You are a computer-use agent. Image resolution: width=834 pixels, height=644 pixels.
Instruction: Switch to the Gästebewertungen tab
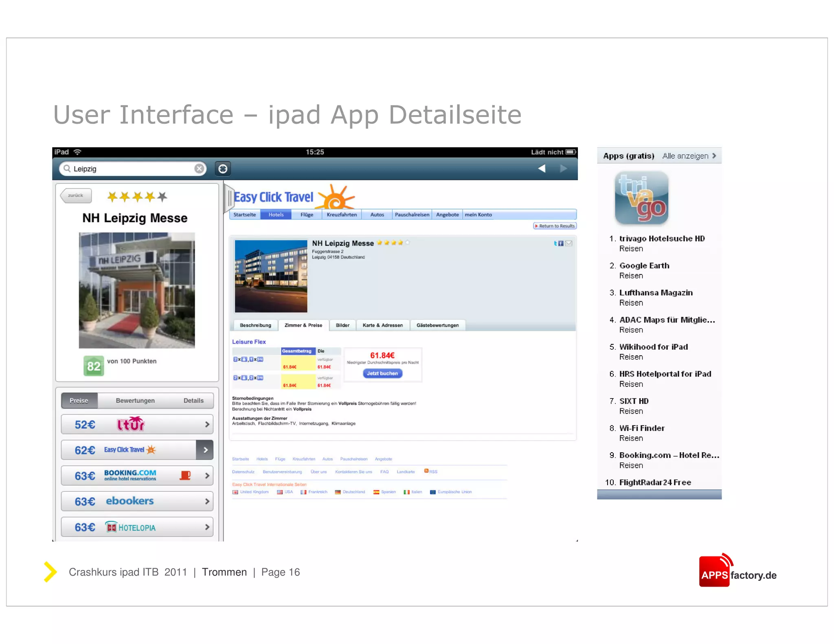[438, 325]
